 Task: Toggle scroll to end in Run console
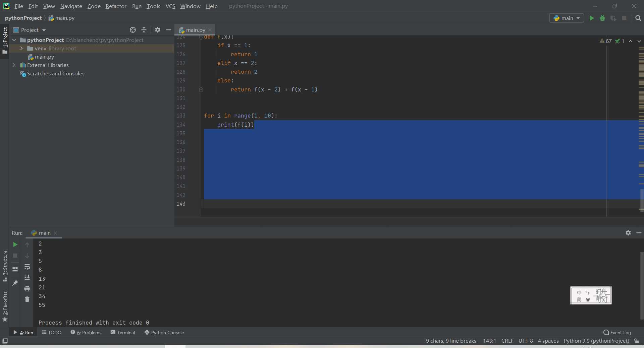pyautogui.click(x=27, y=277)
